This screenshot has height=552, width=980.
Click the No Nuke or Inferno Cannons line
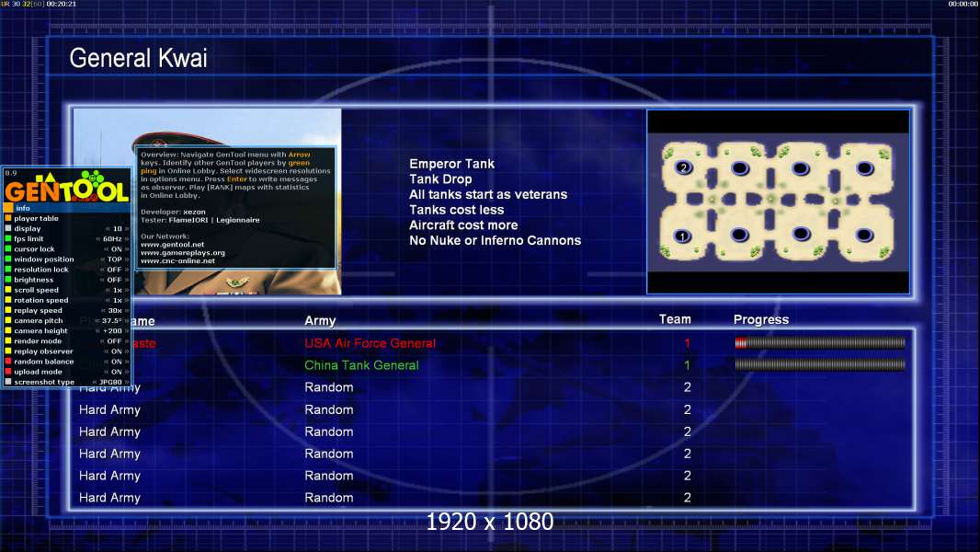(495, 241)
